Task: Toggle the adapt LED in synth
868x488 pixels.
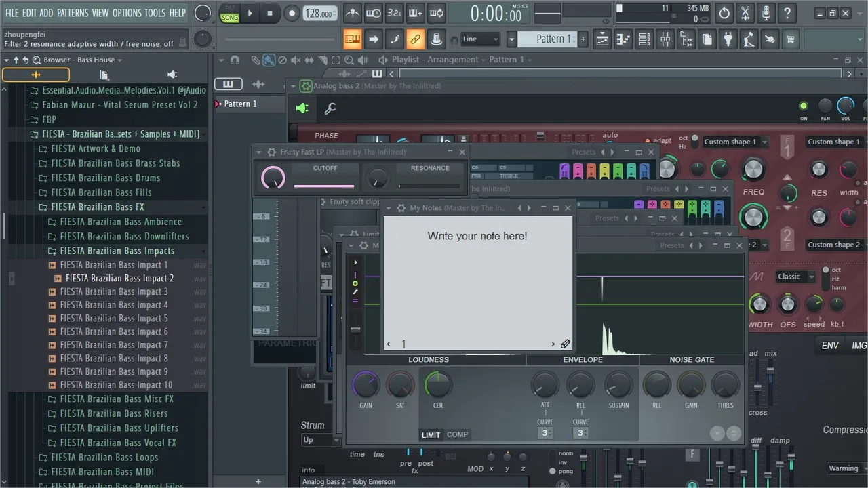Action: (647, 141)
